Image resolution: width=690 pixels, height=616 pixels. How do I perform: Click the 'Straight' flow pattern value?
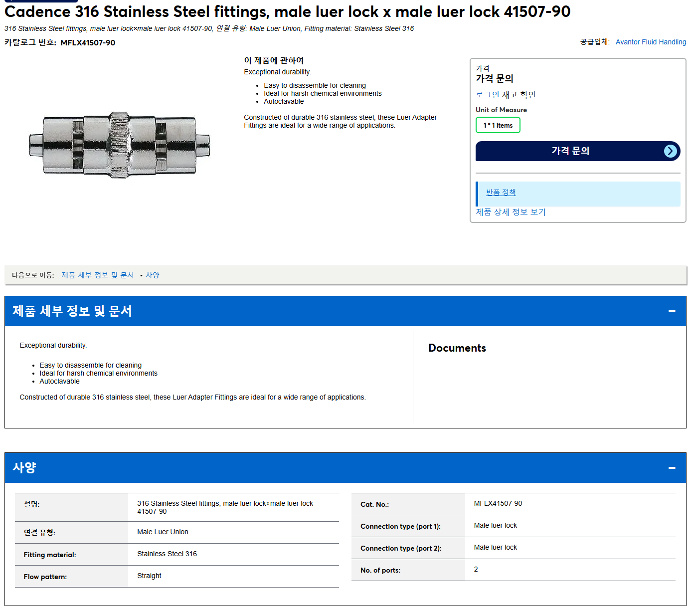coord(149,576)
